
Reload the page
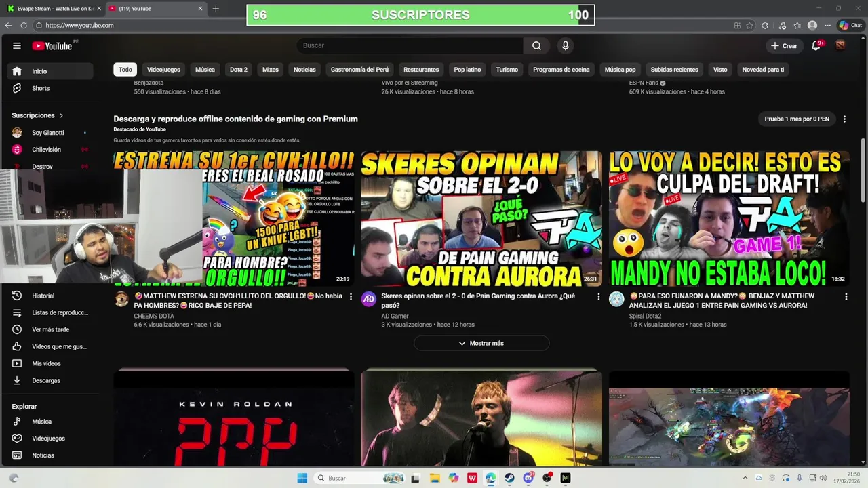coord(24,25)
